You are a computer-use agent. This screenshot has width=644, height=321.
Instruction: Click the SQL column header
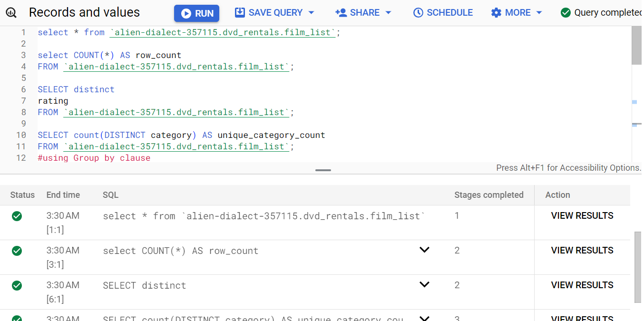point(110,195)
